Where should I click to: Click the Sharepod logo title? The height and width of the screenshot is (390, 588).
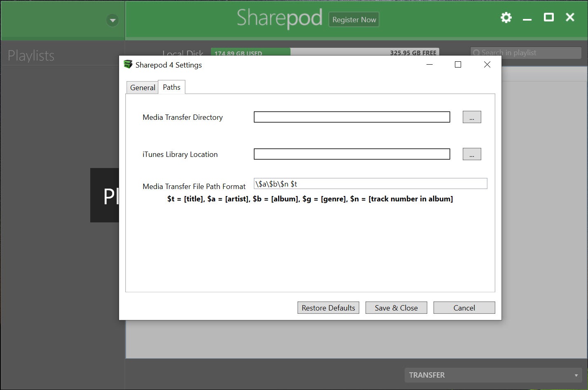pyautogui.click(x=279, y=19)
